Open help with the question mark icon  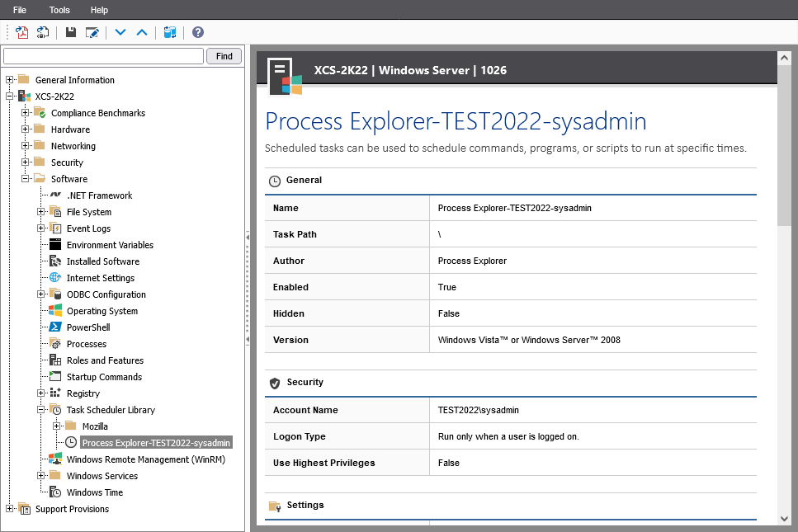198,32
